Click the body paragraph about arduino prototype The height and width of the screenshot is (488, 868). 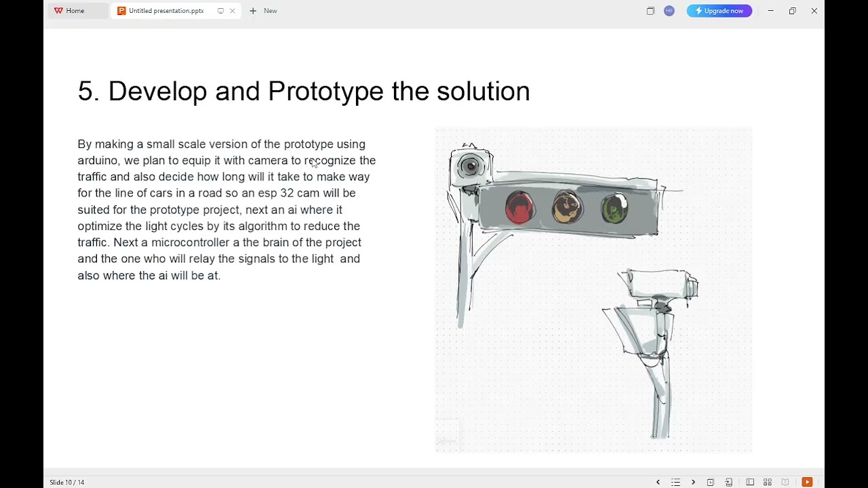[226, 209]
